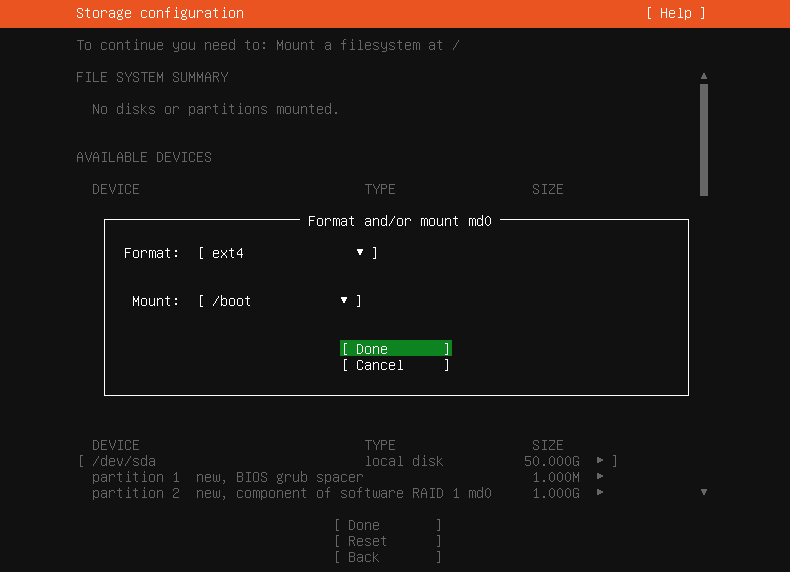The height and width of the screenshot is (572, 790).
Task: Select the /dev/sda device row
Action: pos(348,461)
